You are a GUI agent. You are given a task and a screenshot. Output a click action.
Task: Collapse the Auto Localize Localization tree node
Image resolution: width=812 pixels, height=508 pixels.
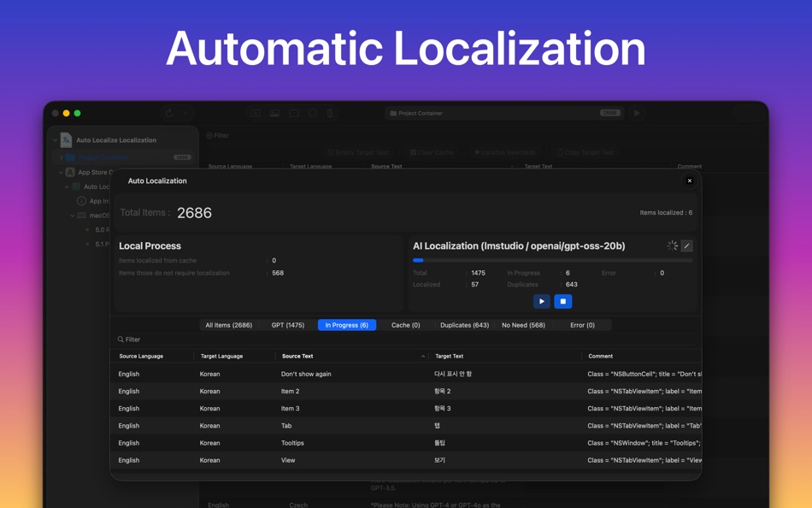(x=56, y=140)
